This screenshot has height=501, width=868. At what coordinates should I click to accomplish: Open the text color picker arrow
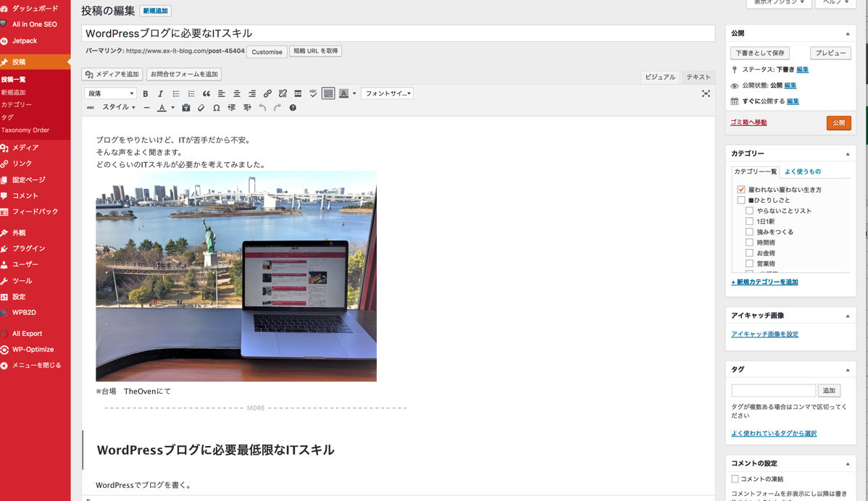172,108
